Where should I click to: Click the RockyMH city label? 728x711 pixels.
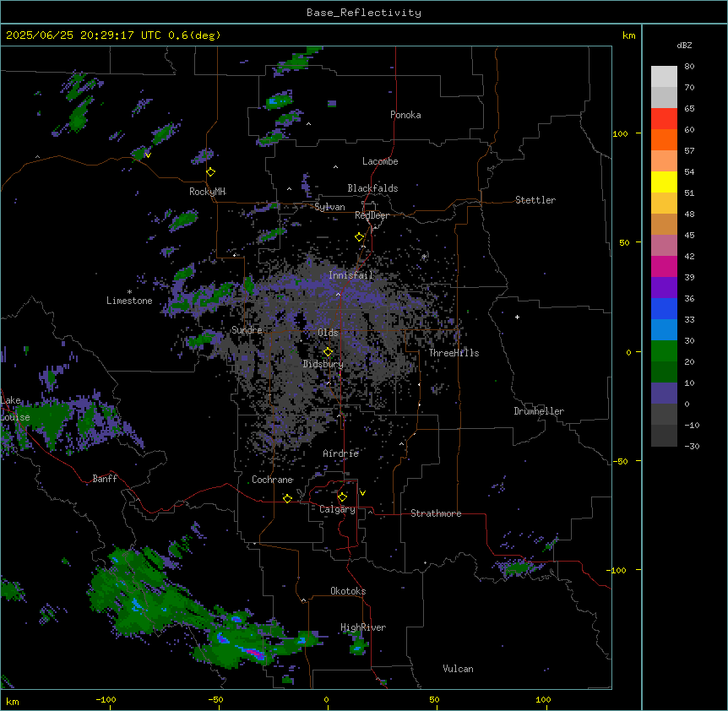pyautogui.click(x=207, y=192)
